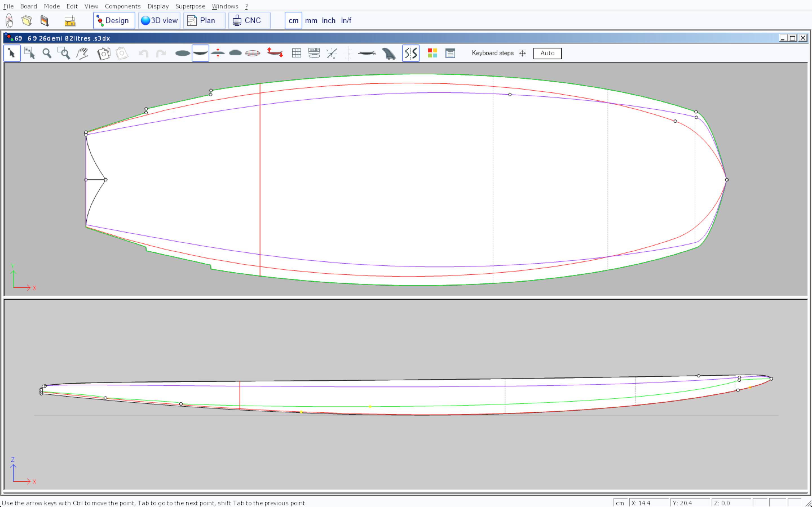Click the zoom magnifier tool
The width and height of the screenshot is (812, 507).
pyautogui.click(x=47, y=53)
